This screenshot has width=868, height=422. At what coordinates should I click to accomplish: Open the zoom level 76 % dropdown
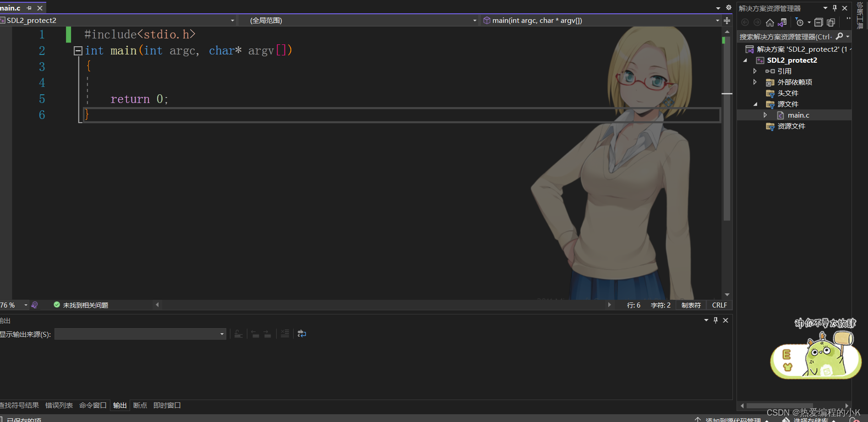coord(26,305)
